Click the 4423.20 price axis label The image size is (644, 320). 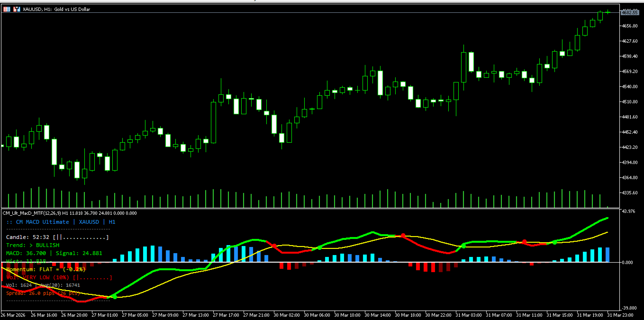click(x=631, y=147)
